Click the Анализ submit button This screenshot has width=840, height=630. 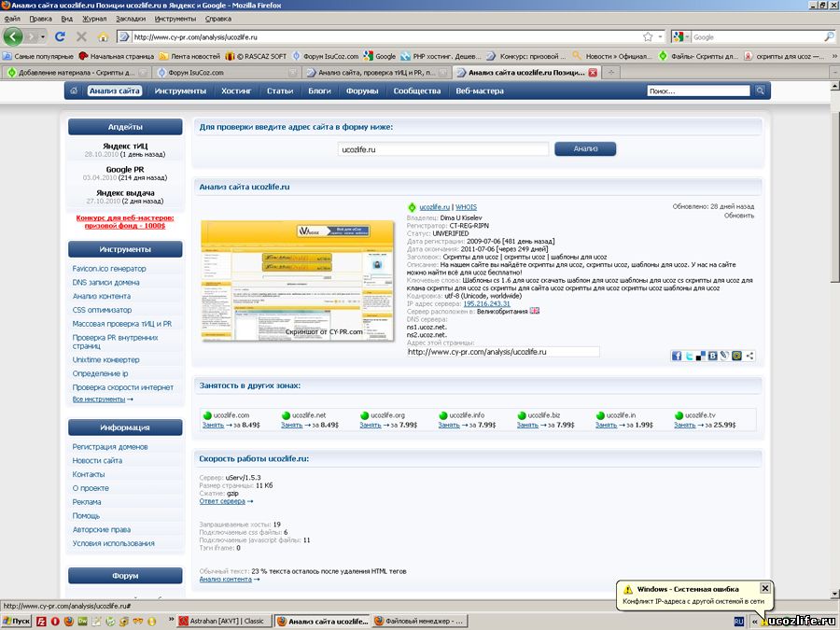(x=585, y=149)
